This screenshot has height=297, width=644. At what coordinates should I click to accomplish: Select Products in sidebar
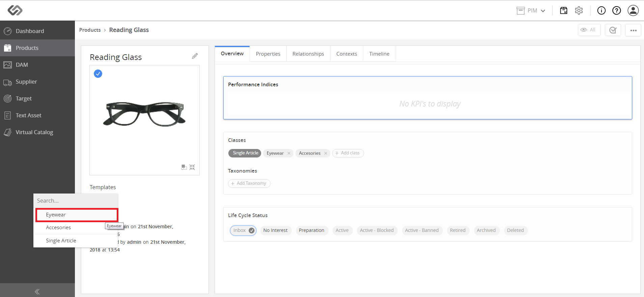point(37,48)
